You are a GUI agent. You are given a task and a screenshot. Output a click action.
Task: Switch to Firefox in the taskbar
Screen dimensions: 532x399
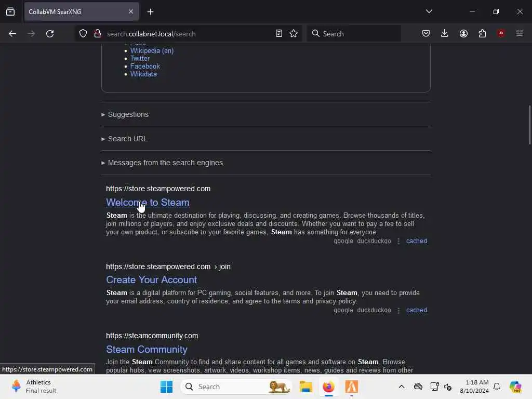coord(328,387)
